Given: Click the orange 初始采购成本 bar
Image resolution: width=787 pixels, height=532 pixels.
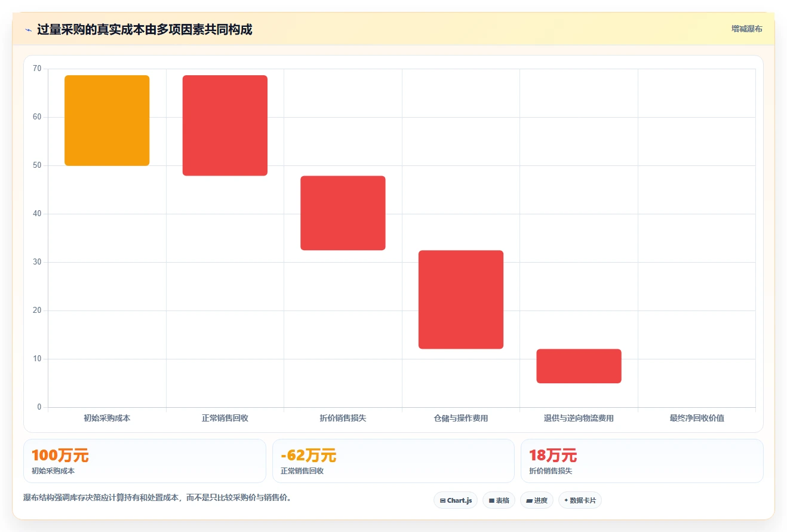Looking at the screenshot, I should 107,121.
